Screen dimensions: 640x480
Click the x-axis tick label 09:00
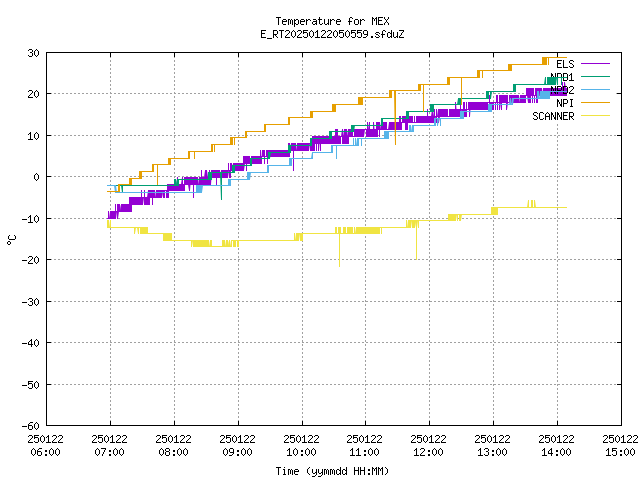point(237,452)
